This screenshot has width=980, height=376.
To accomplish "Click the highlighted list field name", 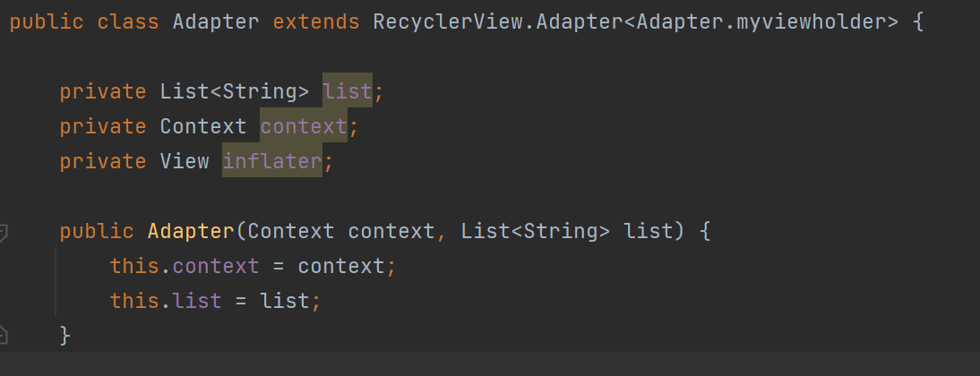I will click(347, 91).
